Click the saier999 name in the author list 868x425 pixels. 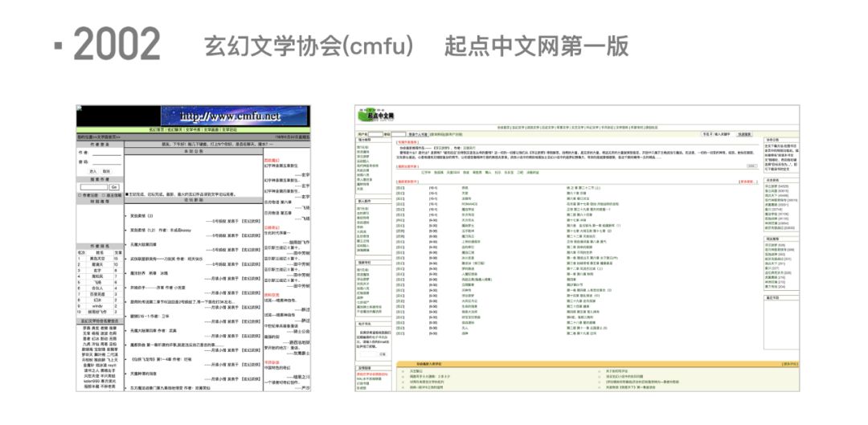click(x=92, y=382)
